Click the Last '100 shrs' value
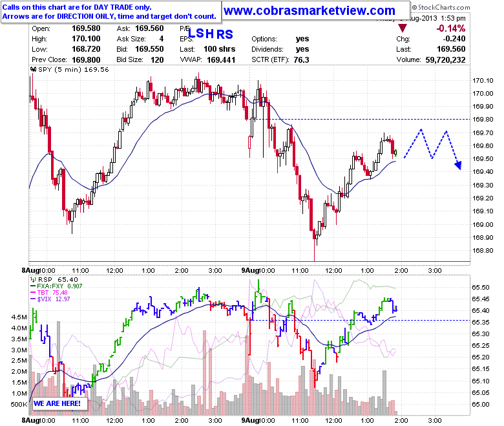 point(220,49)
